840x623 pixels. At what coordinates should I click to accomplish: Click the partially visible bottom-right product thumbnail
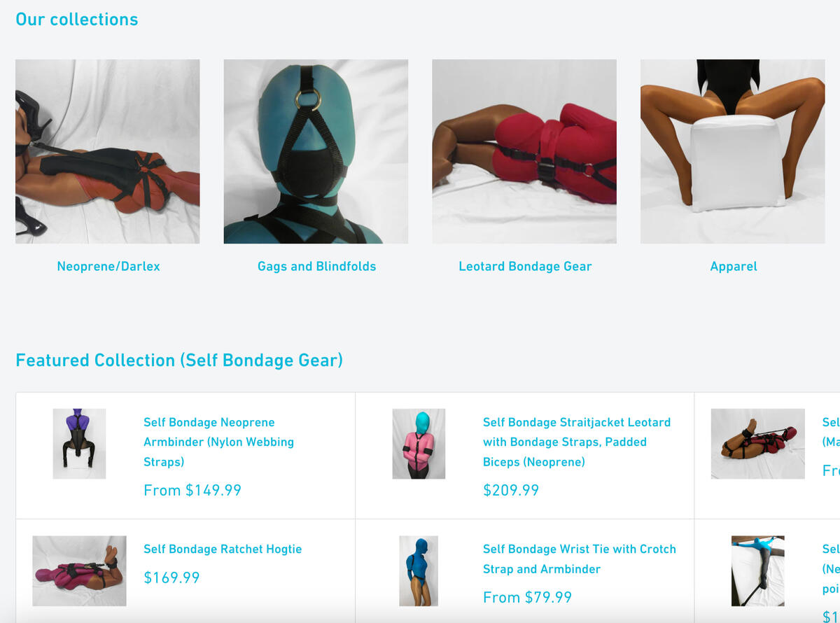(x=758, y=571)
